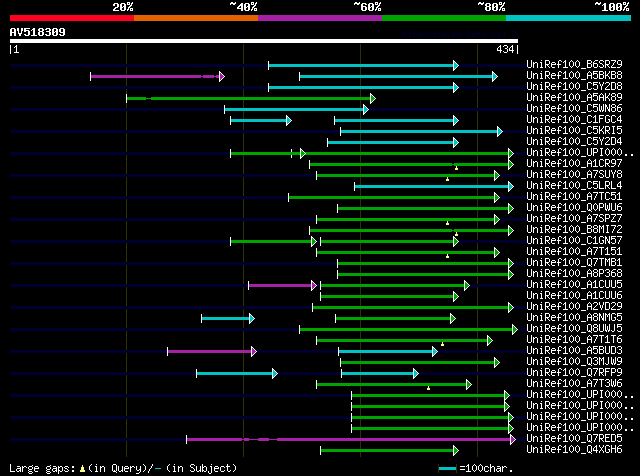640x476 pixels.
Task: Click the Large gaps legend text
Action: pyautogui.click(x=123, y=468)
